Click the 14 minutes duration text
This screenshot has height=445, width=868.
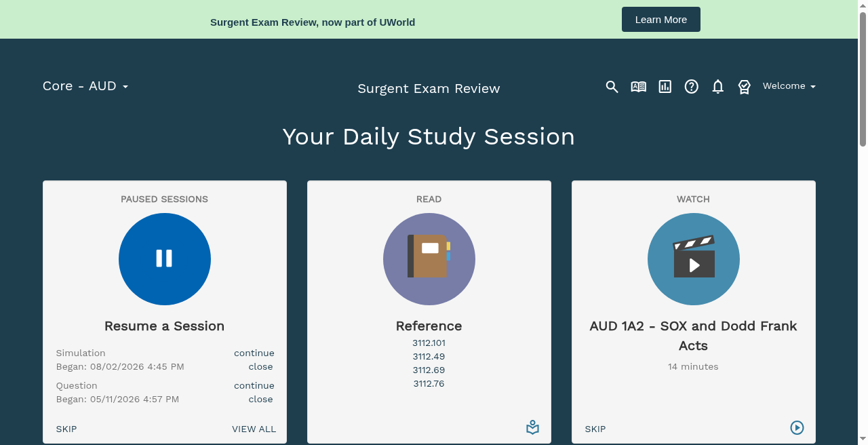pos(693,367)
